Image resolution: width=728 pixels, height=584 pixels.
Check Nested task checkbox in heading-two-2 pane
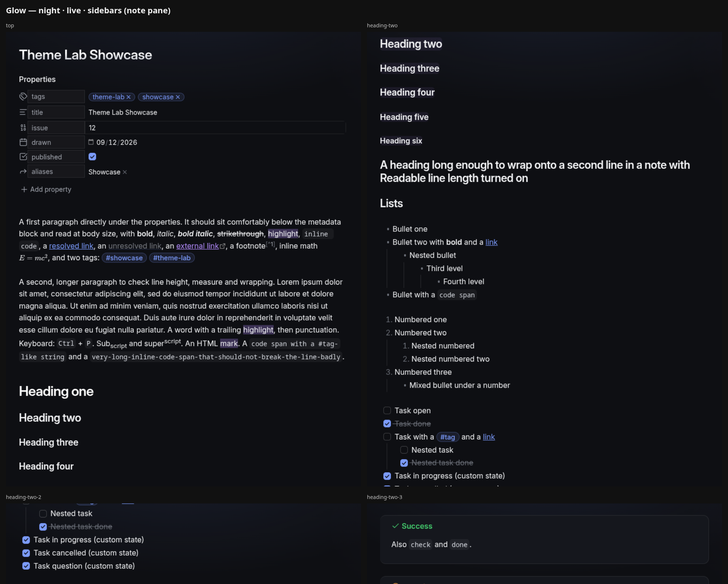[43, 513]
